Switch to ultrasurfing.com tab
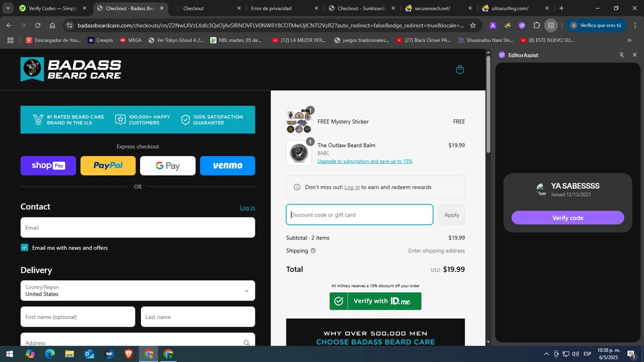Viewport: 644px width, 362px height. click(515, 8)
